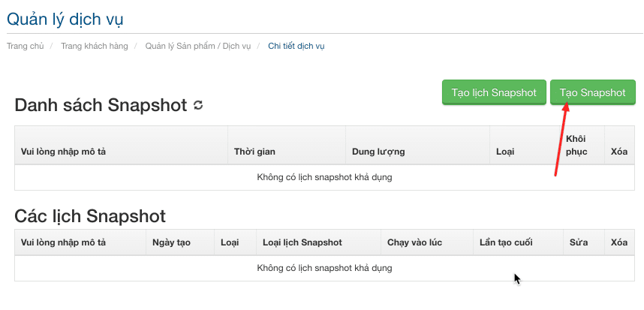
Task: Click the Các lịch Snapshot section heading
Action: (x=90, y=215)
